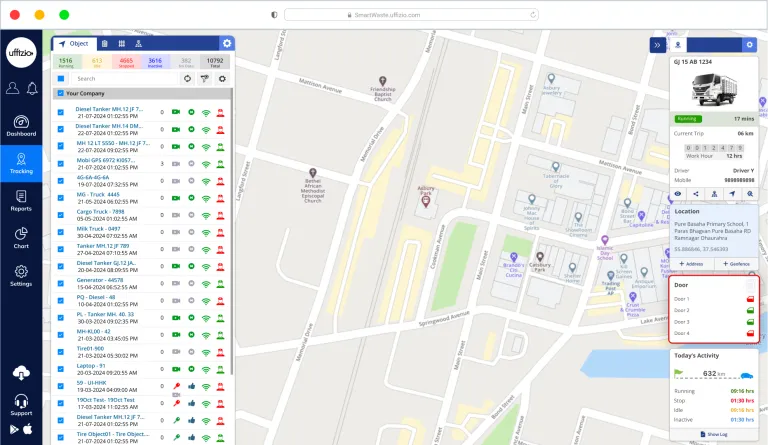The image size is (768, 445).
Task: Click the Support headset icon
Action: (x=21, y=404)
